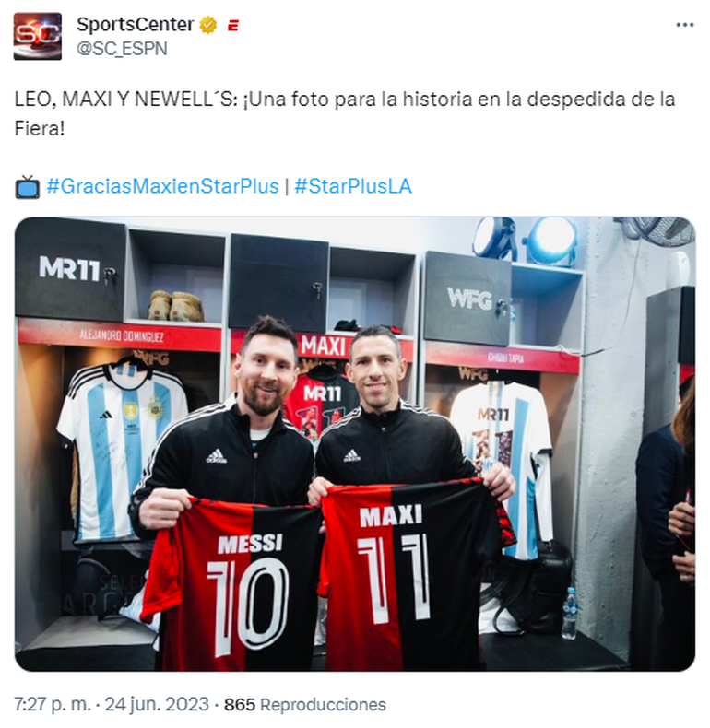Click the red ESPN affiliate badge
Image resolution: width=710 pixels, height=728 pixels.
tap(232, 25)
